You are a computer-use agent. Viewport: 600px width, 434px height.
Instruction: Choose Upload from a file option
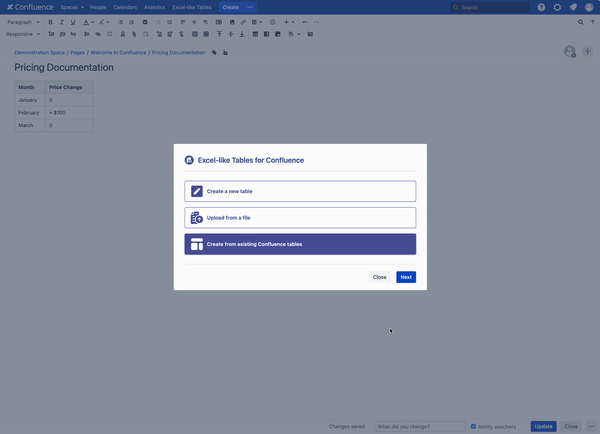point(300,217)
